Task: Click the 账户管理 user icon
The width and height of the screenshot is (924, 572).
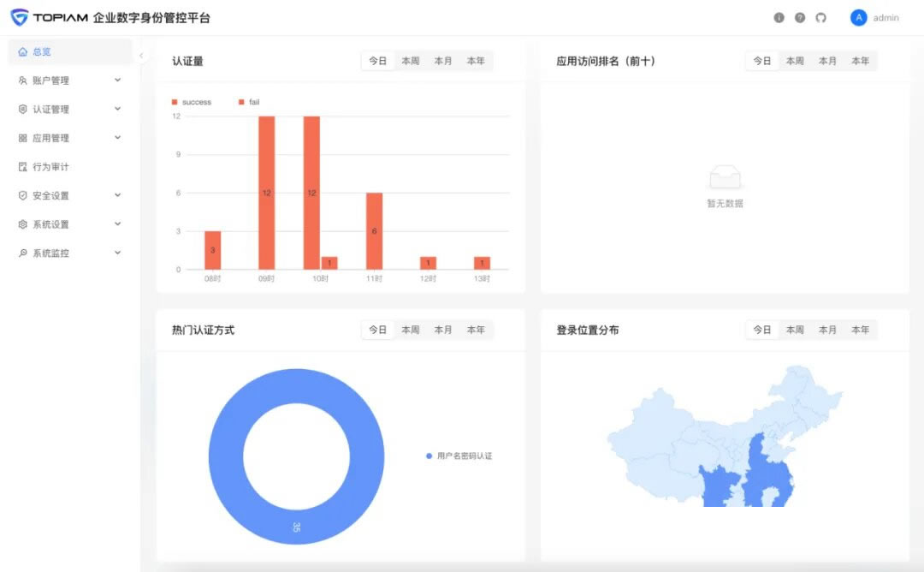Action: (22, 80)
